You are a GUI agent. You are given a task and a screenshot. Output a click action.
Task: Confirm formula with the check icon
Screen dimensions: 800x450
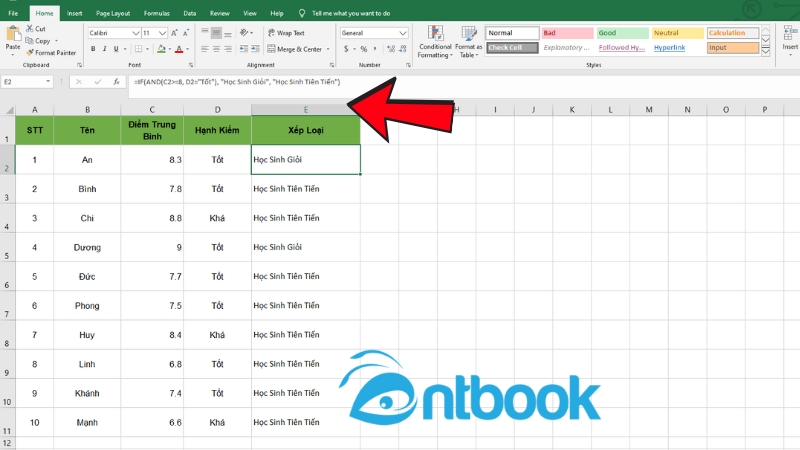coord(97,82)
